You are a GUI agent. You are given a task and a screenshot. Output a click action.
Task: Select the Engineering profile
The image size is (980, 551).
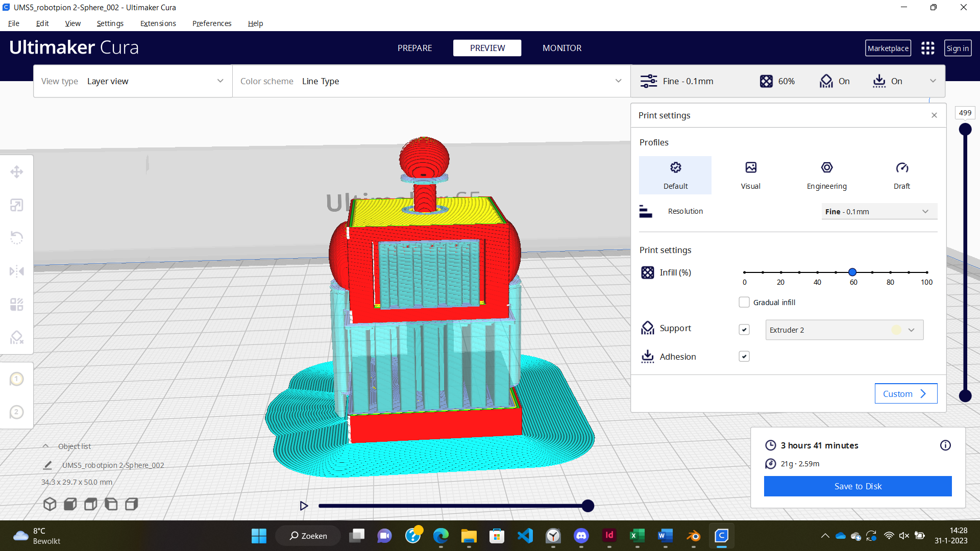click(x=826, y=175)
